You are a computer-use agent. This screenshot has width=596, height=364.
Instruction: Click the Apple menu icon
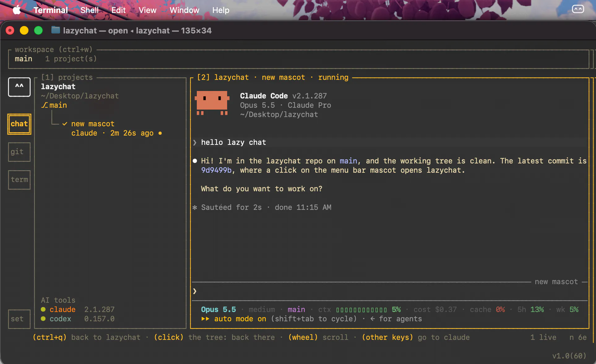pyautogui.click(x=17, y=10)
